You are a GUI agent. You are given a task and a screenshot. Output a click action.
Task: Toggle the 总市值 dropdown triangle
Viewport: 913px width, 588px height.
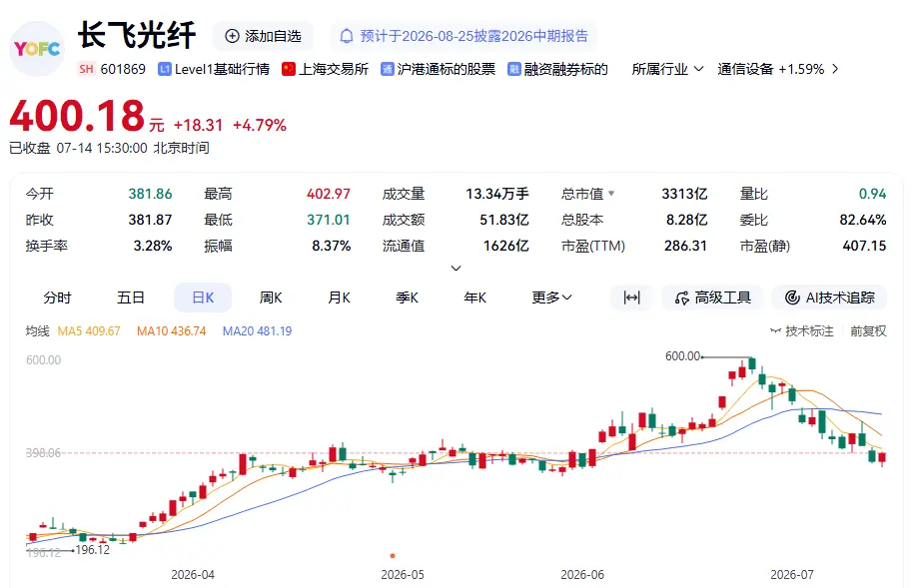[x=611, y=194]
